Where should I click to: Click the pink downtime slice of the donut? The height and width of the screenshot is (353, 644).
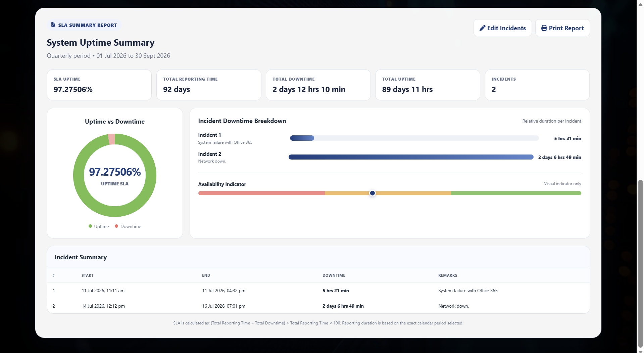point(111,139)
